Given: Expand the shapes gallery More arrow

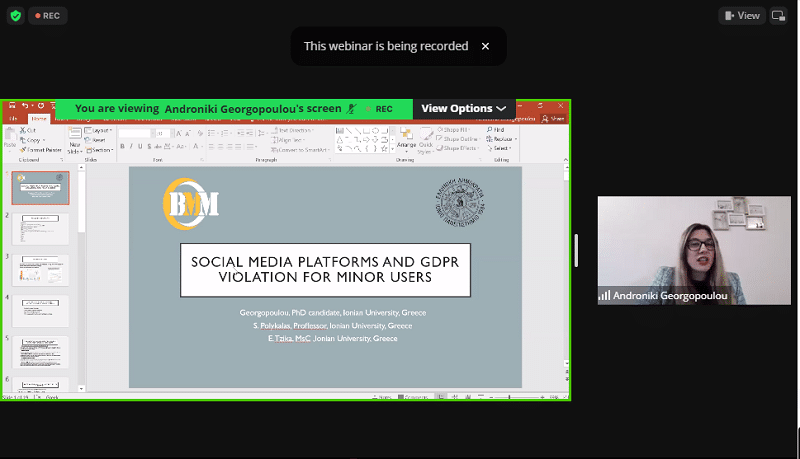Looking at the screenshot, I should 392,149.
